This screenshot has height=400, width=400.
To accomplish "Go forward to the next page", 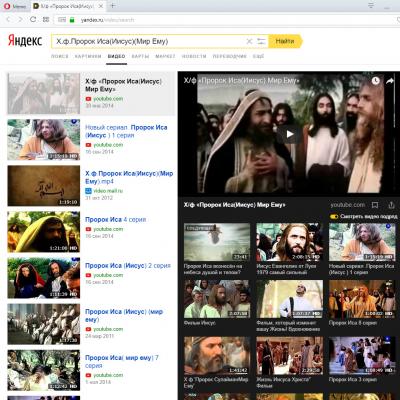I will click(21, 20).
